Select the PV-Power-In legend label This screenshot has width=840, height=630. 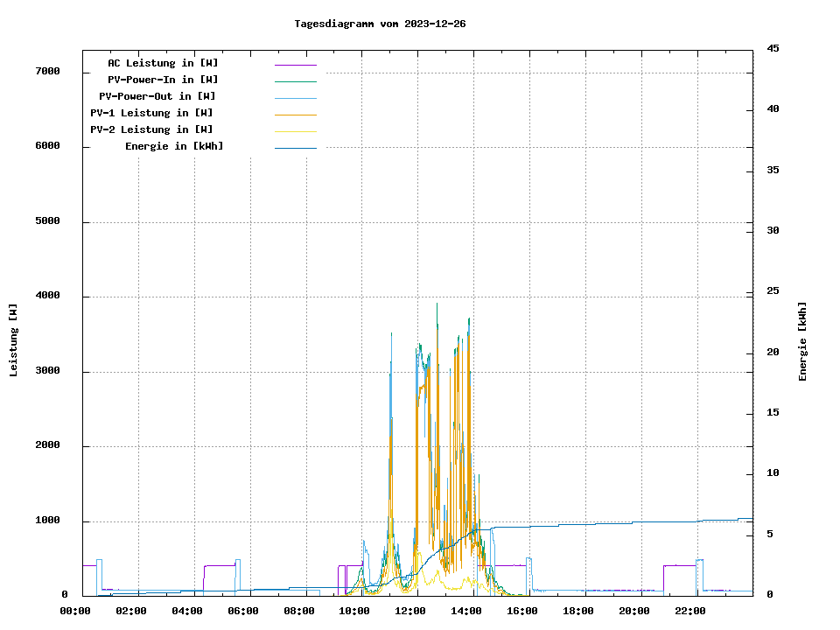[157, 80]
